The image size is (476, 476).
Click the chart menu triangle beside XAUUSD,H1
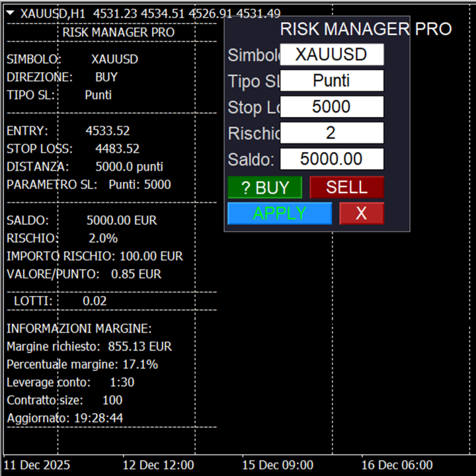(x=10, y=13)
